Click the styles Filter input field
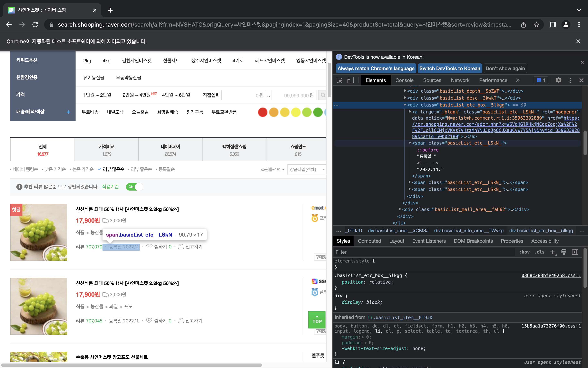 (424, 252)
